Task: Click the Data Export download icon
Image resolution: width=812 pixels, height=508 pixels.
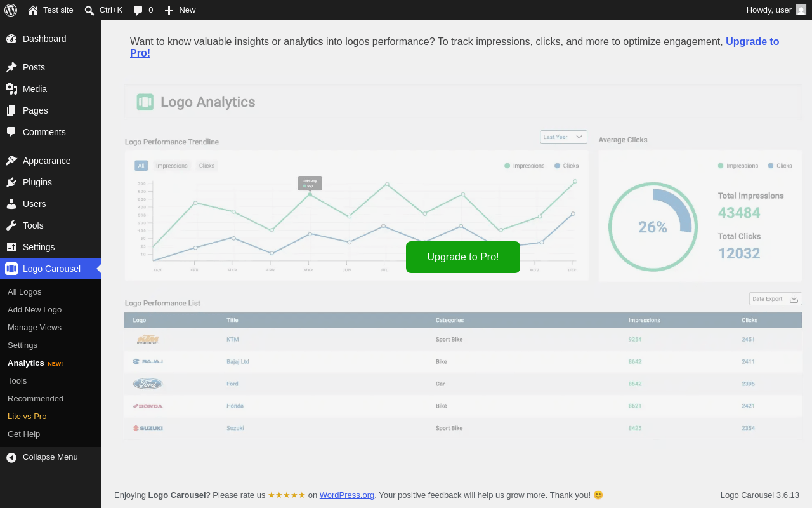Action: tap(794, 298)
